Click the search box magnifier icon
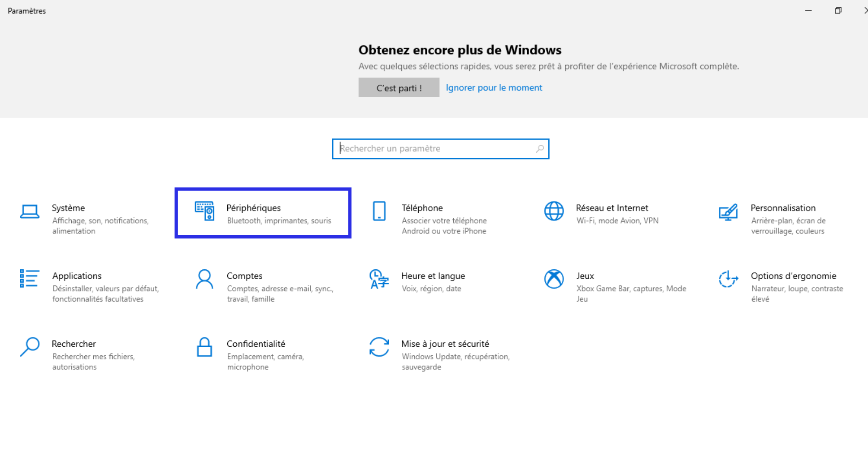The image size is (868, 466). [x=540, y=148]
